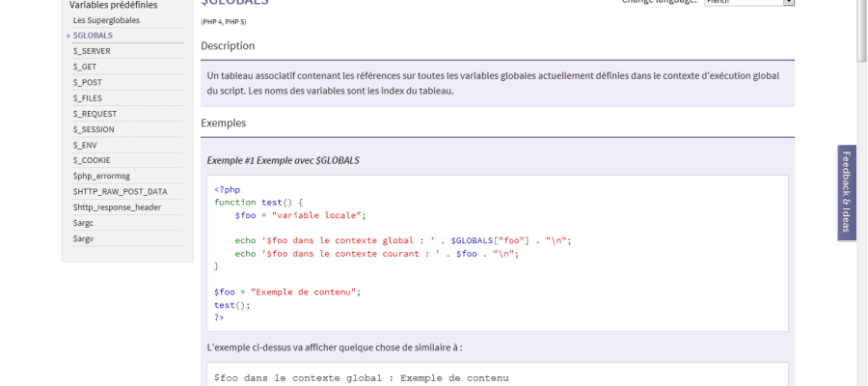Go to the $_SESSION page
This screenshot has width=868, height=386.
coord(94,128)
